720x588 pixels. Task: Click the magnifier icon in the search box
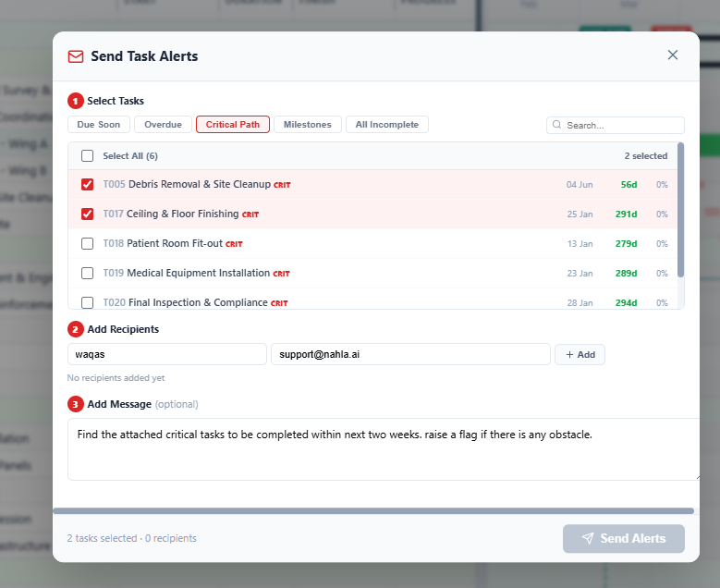click(x=556, y=125)
